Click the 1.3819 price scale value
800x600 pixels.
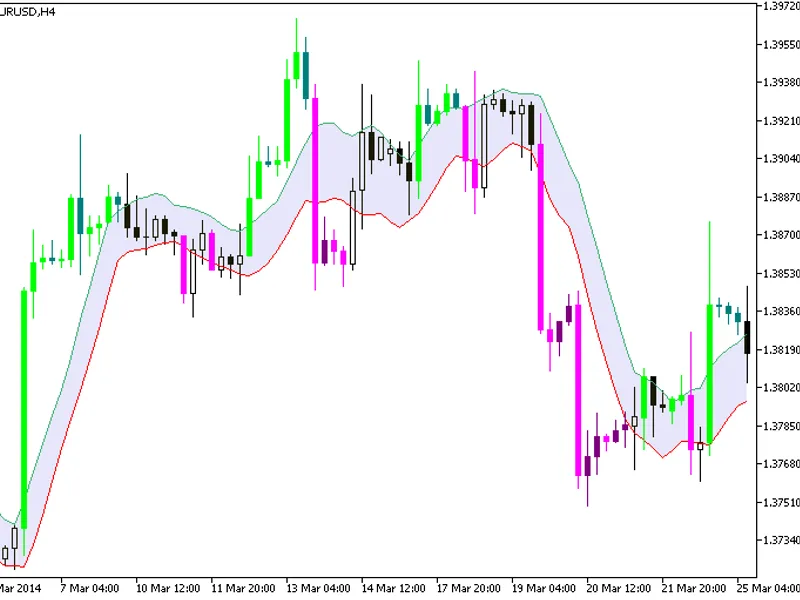point(781,349)
